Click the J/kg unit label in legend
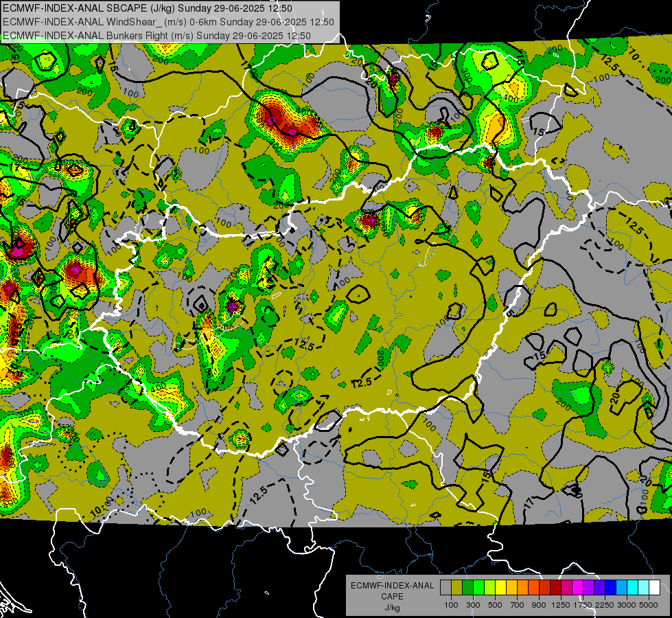 click(392, 608)
